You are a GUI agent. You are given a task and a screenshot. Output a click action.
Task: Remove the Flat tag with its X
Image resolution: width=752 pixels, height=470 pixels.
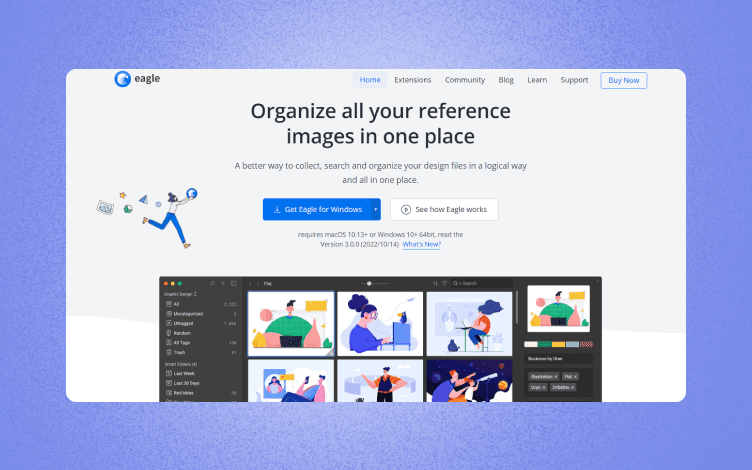pos(576,377)
